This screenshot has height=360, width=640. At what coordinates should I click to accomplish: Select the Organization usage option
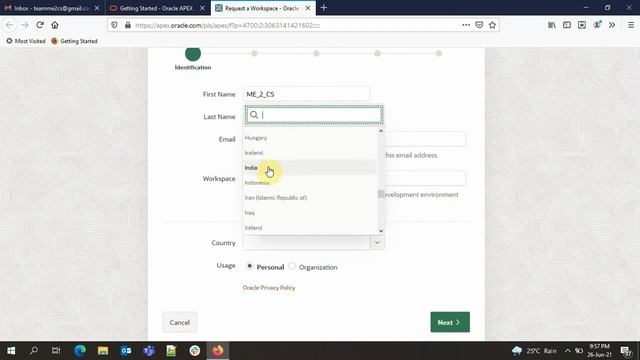coord(292,266)
